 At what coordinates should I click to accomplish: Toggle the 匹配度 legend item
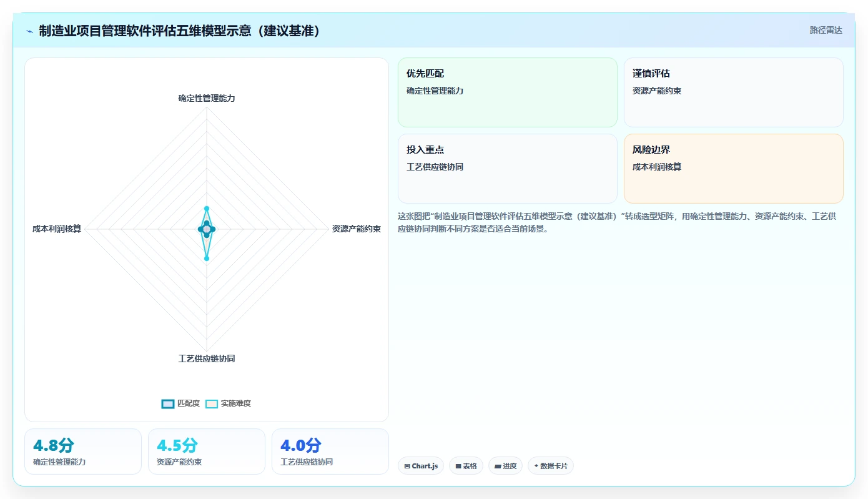pos(180,403)
